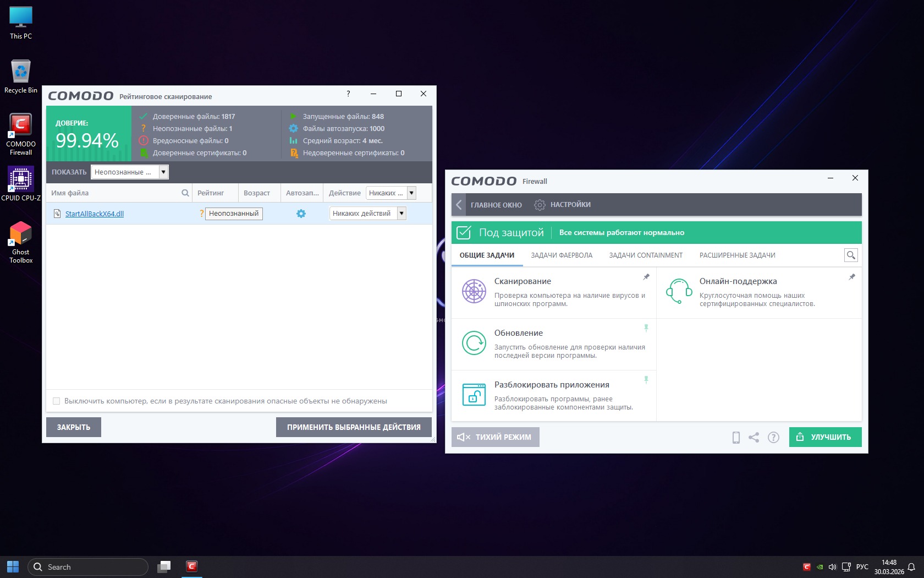Screen dimensions: 924x578
Task: Open search in Comodo Firewall tasks
Action: [x=850, y=255]
